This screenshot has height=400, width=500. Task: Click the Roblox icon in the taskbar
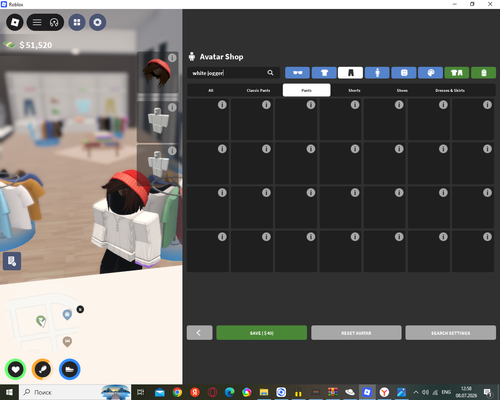pos(367,392)
